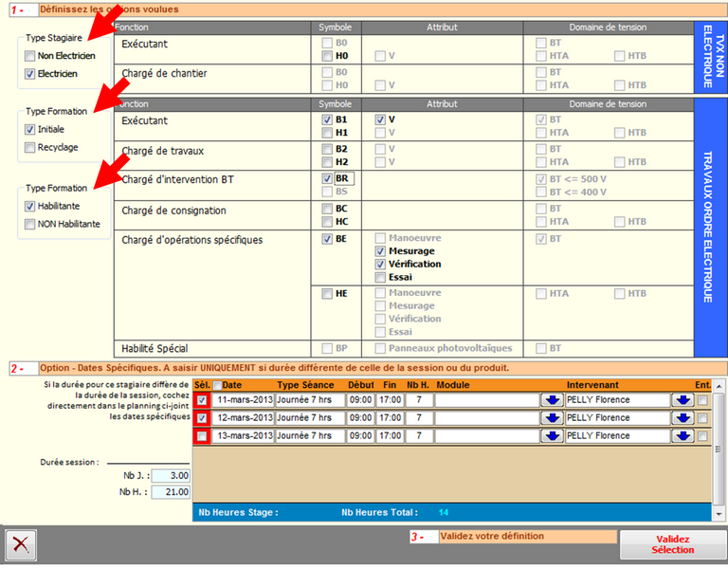Image resolution: width=728 pixels, height=569 pixels.
Task: Select TRAVAUX ORDRE ELECTRIQUE section tab
Action: [x=711, y=226]
